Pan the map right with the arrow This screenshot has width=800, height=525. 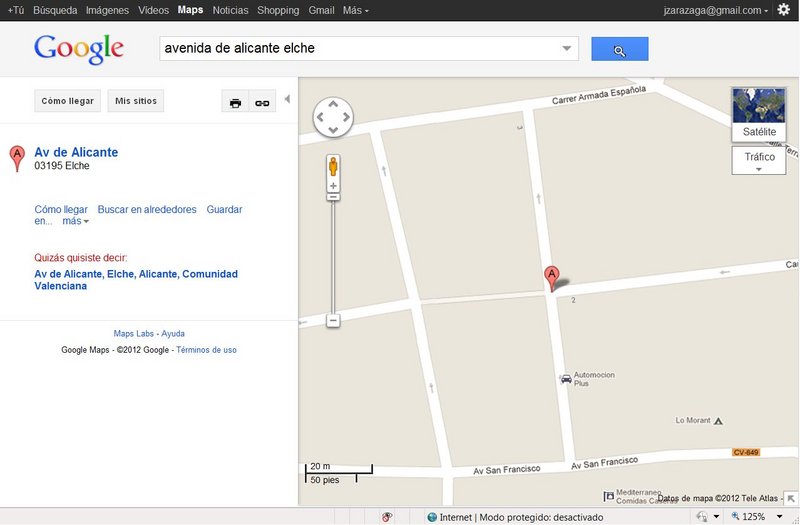[346, 117]
